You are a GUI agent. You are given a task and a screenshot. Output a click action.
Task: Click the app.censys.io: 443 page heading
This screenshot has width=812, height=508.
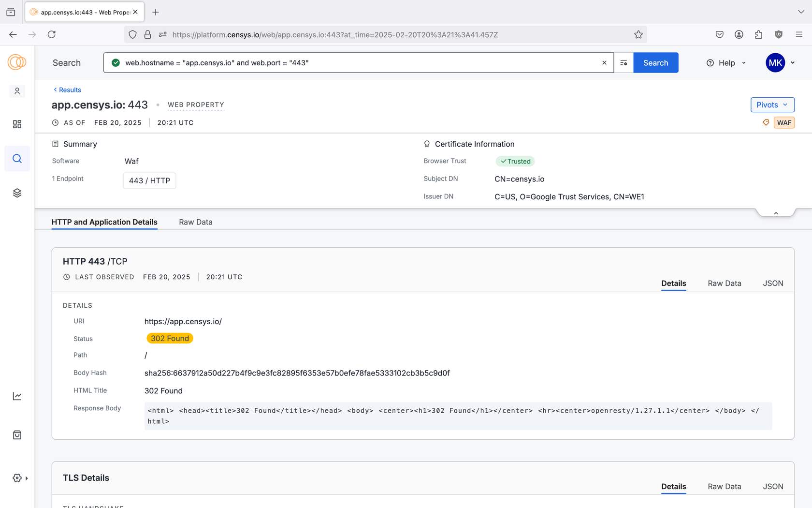[x=100, y=105]
